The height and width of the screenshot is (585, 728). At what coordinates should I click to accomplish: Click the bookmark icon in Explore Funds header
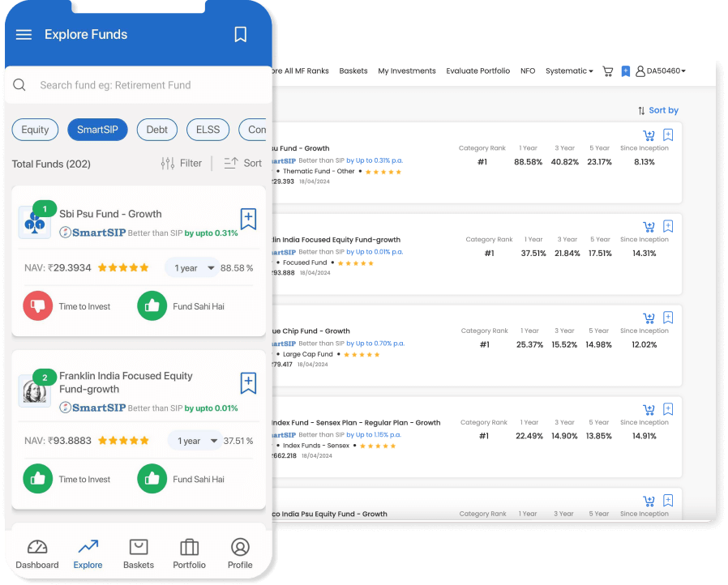coord(241,34)
